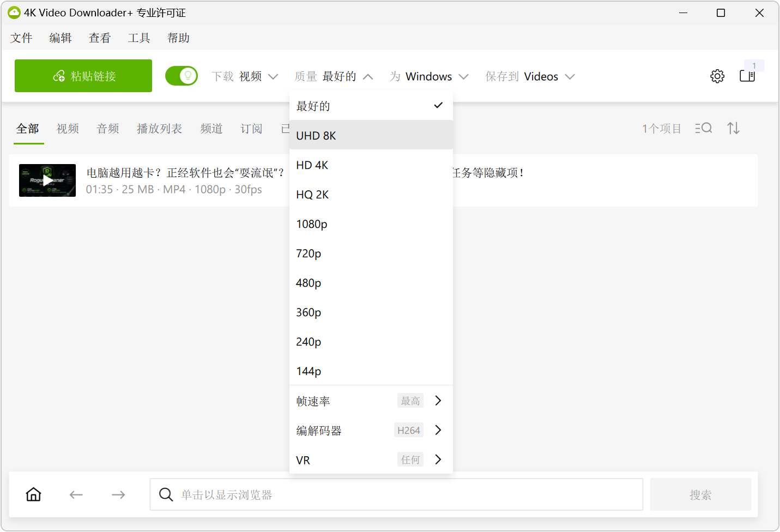
Task: Open the 下载 视频 download type dropdown
Action: pyautogui.click(x=245, y=76)
